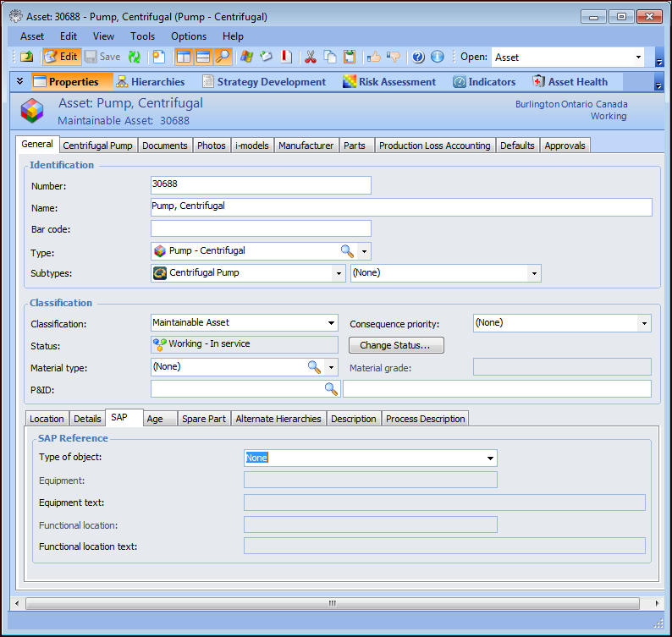Screen dimensions: 672x637
Task: Select the Spare Part sub-tab
Action: pyautogui.click(x=204, y=419)
